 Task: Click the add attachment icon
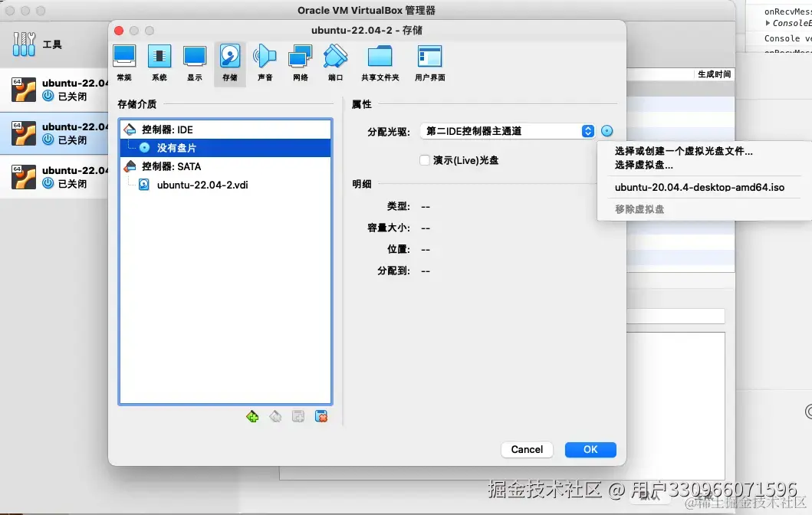click(x=298, y=416)
